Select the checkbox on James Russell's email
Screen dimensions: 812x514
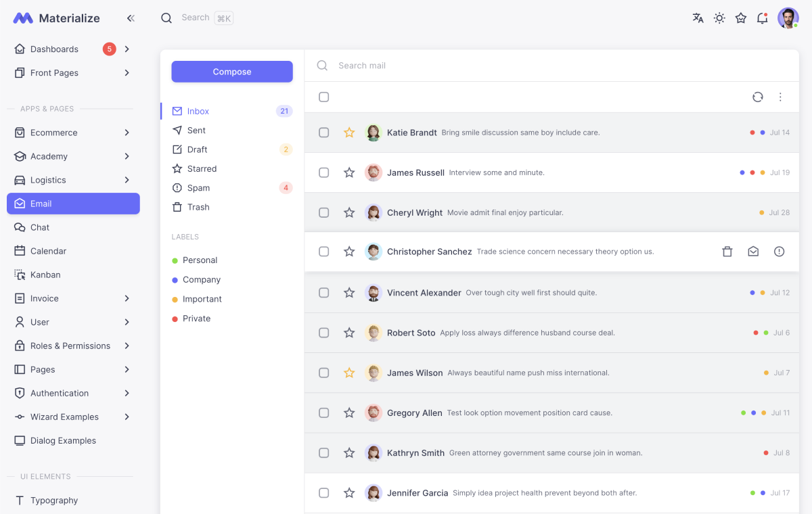[x=323, y=172]
